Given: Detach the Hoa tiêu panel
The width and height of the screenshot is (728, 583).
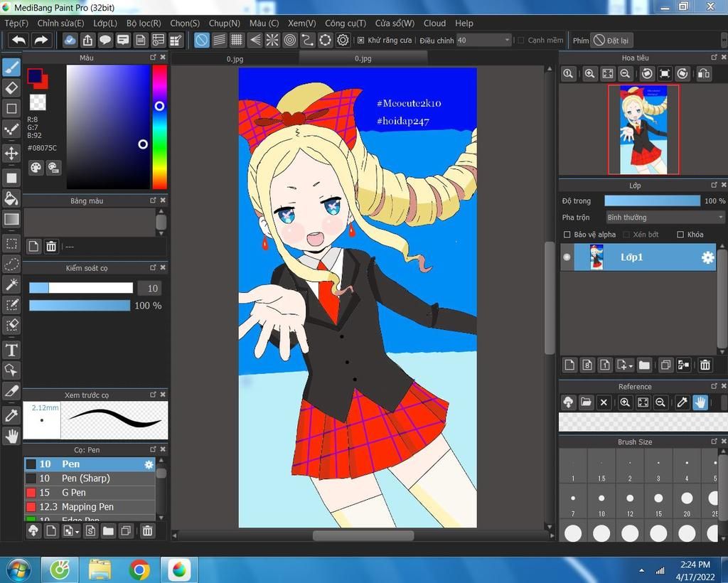Looking at the screenshot, I should click(x=714, y=57).
